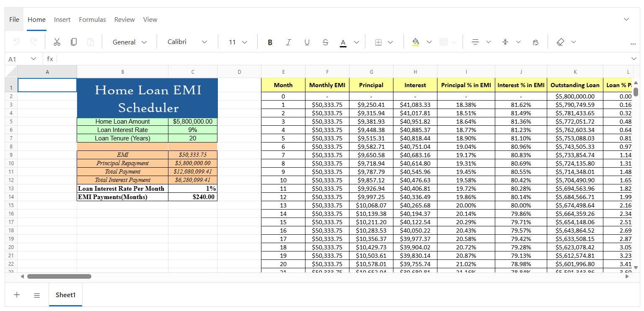Viewport: 644px width, 311px height.
Task: Cut the selection with the scissors icon
Action: coord(57,41)
